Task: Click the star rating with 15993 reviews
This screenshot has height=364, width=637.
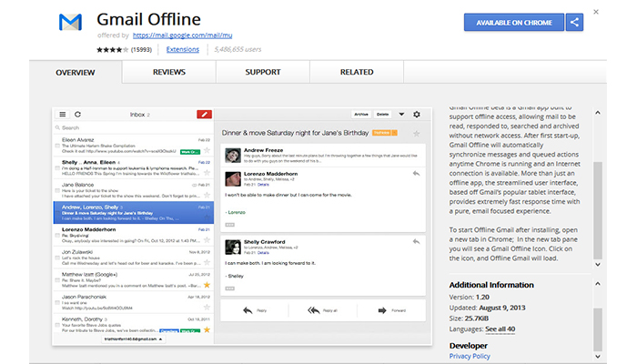Action: click(x=124, y=49)
